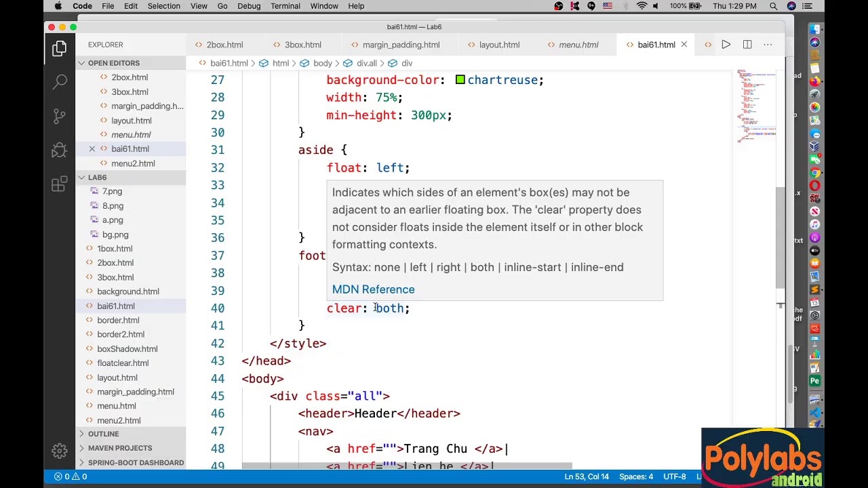The image size is (868, 488).
Task: Open the Explorer view in activity bar
Action: [x=60, y=48]
